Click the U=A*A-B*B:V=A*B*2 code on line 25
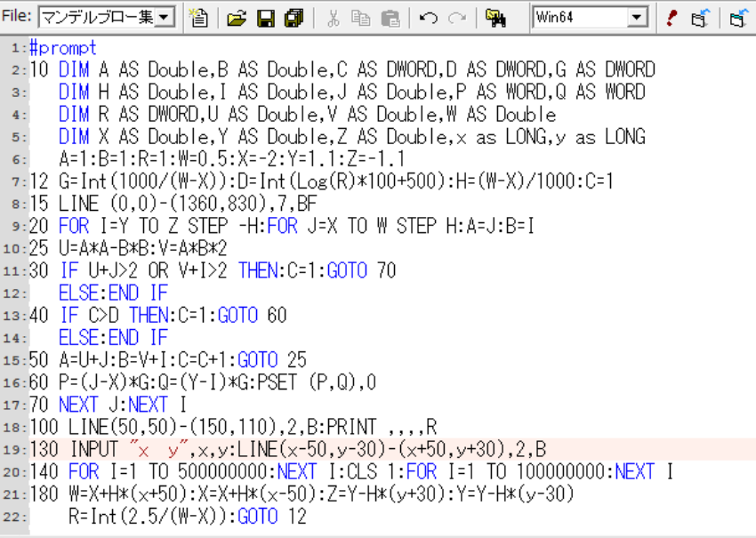The width and height of the screenshot is (756, 538). coord(142,248)
